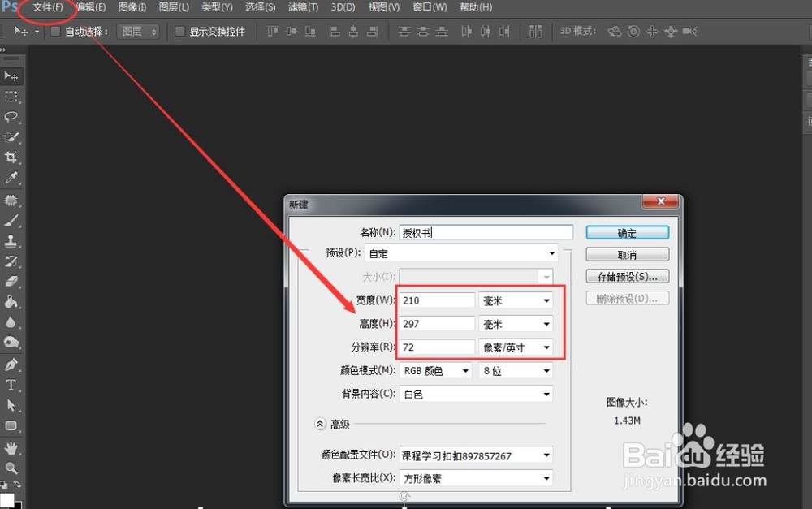Enable the 显示变换控件 checkbox
Viewport: 812px width, 509px height.
click(x=179, y=32)
